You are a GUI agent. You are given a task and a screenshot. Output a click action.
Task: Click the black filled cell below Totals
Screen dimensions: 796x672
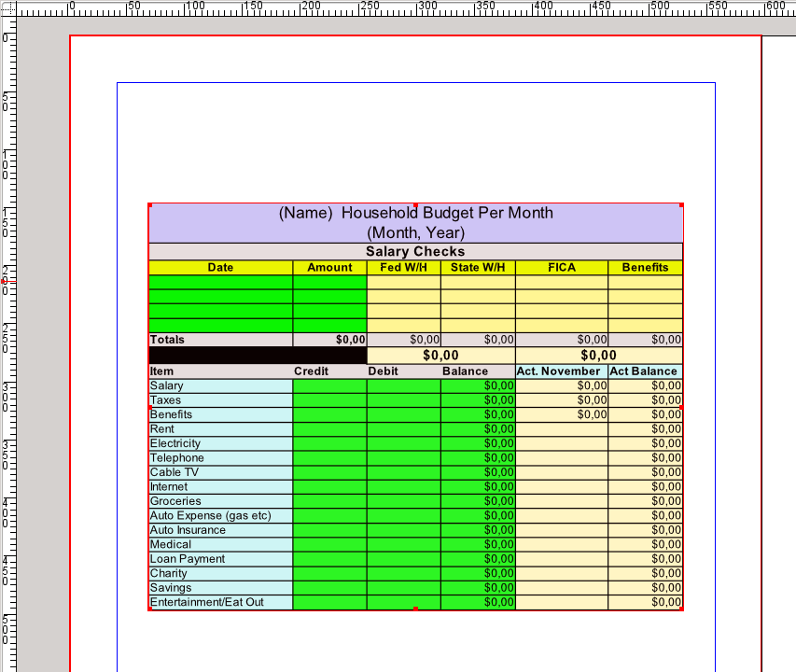click(258, 356)
